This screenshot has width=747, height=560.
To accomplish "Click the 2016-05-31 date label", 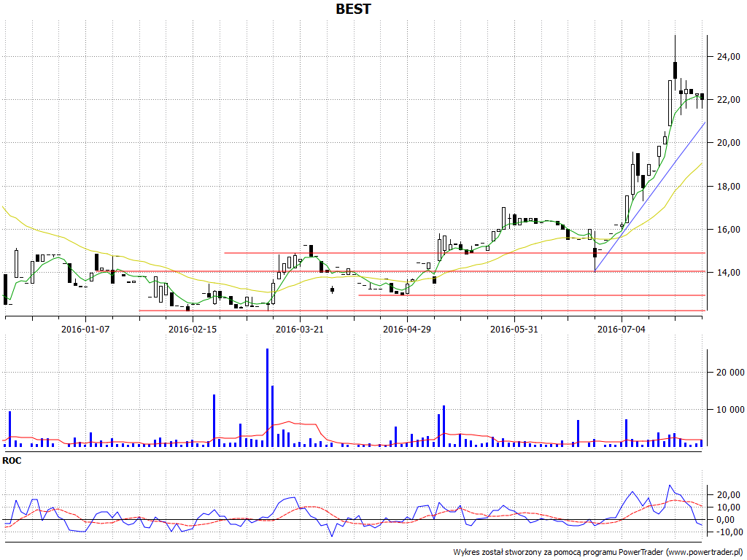I will click(514, 329).
